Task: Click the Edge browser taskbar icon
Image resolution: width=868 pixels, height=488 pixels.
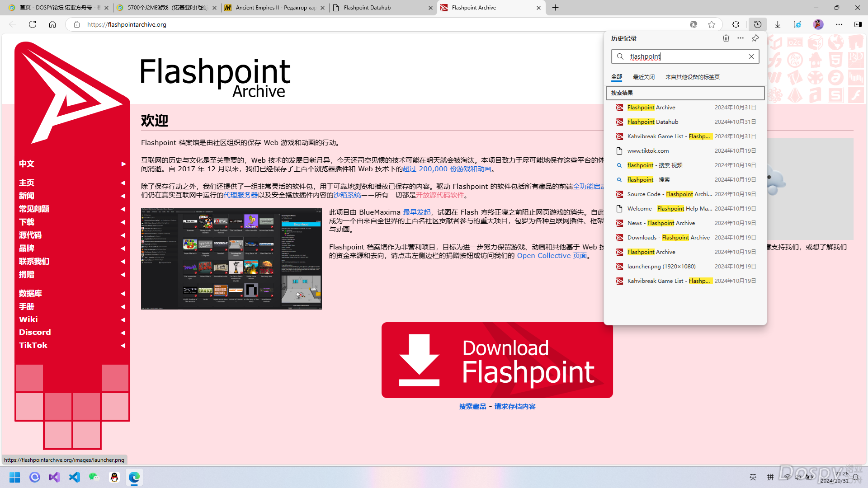Action: (x=134, y=477)
